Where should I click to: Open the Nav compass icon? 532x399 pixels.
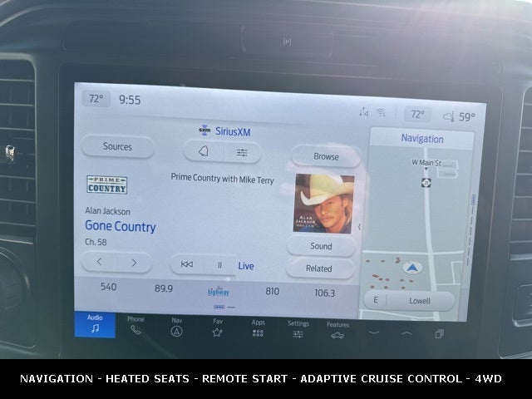pos(176,326)
